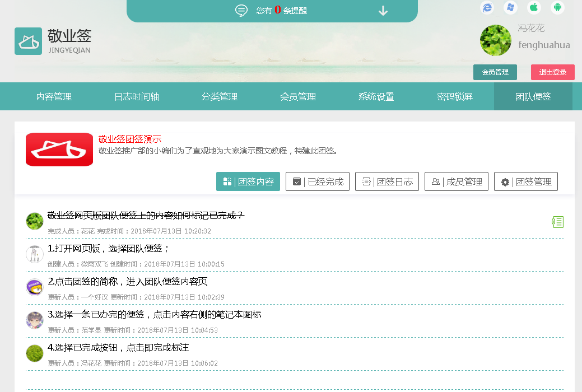Open the 分类管理 nav tab
Image resolution: width=582 pixels, height=392 pixels.
220,96
